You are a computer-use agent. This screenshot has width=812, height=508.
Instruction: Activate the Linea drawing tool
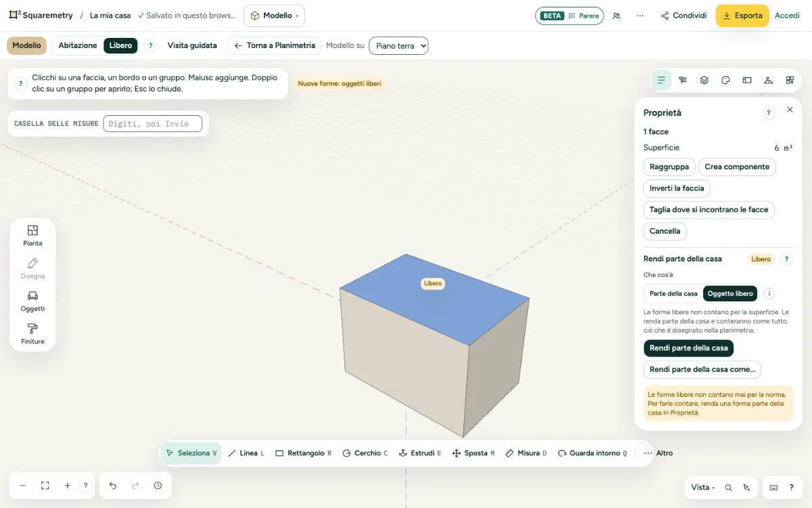(x=246, y=453)
